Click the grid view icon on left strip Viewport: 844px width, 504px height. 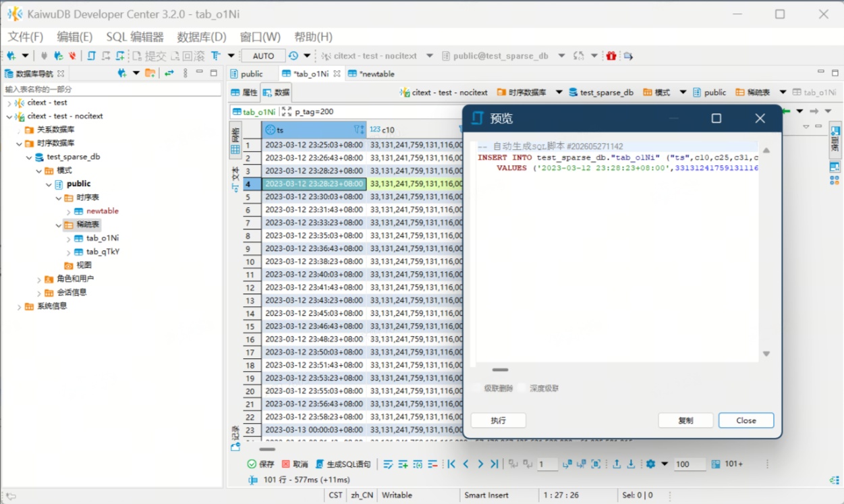coord(235,149)
